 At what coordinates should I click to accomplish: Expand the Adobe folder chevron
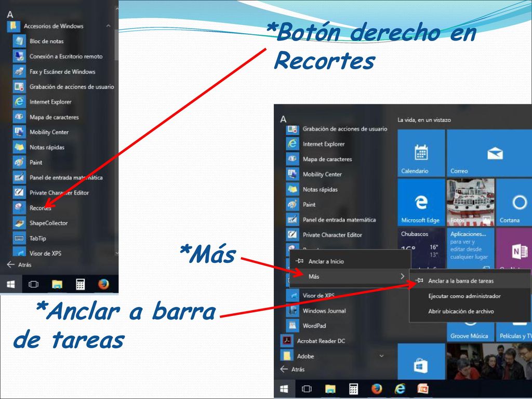point(381,356)
